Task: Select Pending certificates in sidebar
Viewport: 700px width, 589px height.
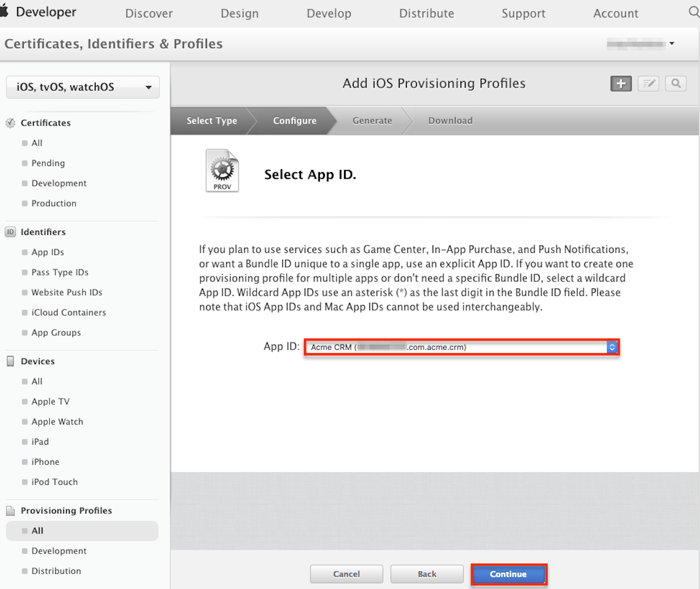Action: tap(48, 163)
